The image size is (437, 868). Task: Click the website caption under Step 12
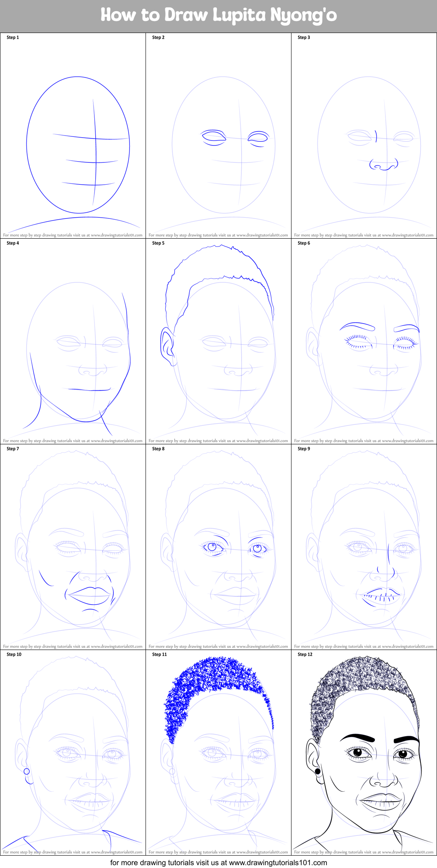pyautogui.click(x=364, y=852)
